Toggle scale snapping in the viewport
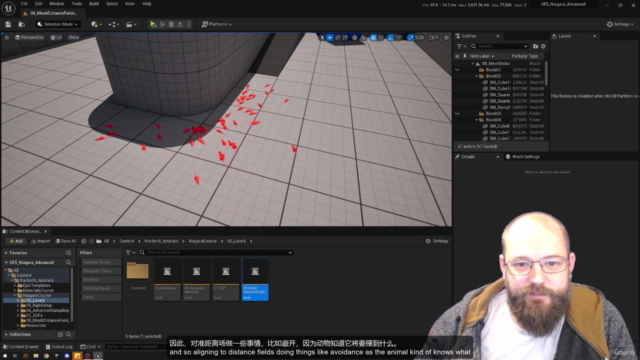Screen dimensions: 640x360 [410, 38]
